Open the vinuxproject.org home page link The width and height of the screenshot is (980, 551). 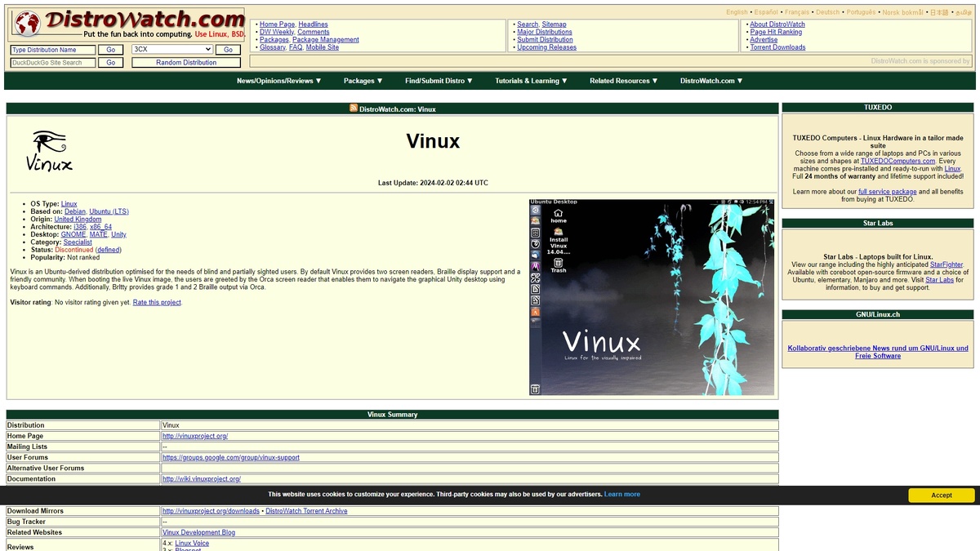pos(195,436)
